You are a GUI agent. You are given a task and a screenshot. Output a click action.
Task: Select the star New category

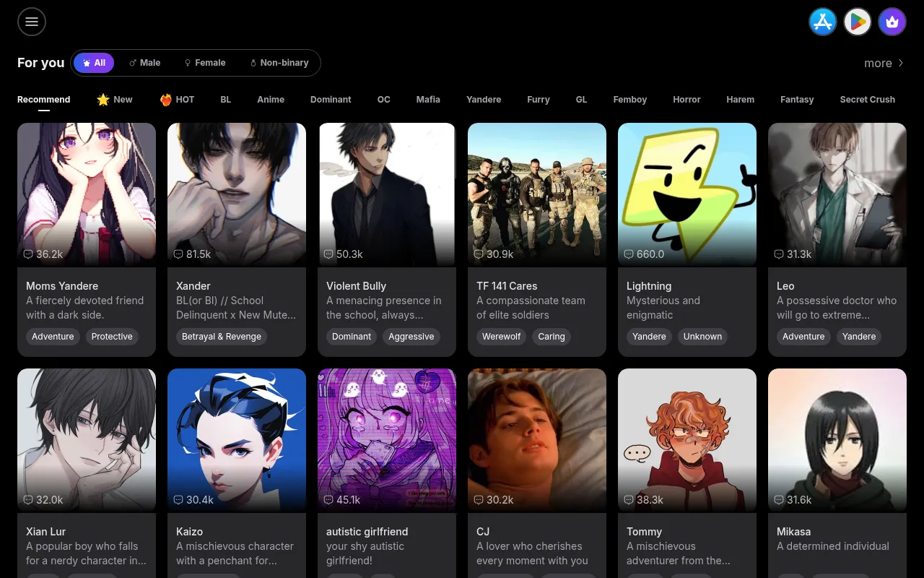click(115, 100)
